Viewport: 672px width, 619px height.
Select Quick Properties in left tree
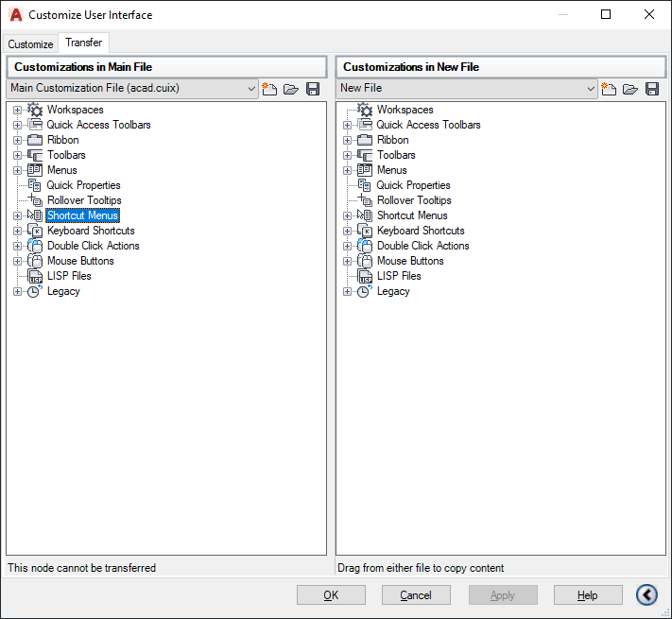tap(83, 185)
